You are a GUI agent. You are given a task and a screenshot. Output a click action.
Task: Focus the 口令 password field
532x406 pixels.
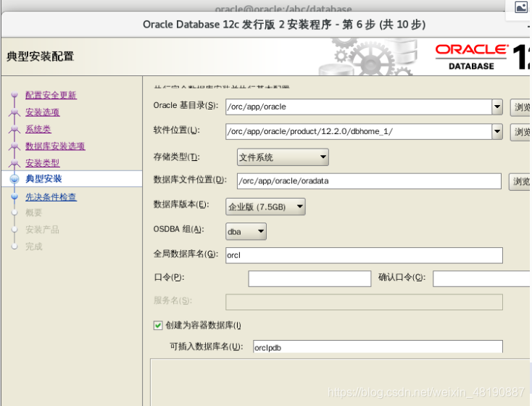click(x=309, y=278)
